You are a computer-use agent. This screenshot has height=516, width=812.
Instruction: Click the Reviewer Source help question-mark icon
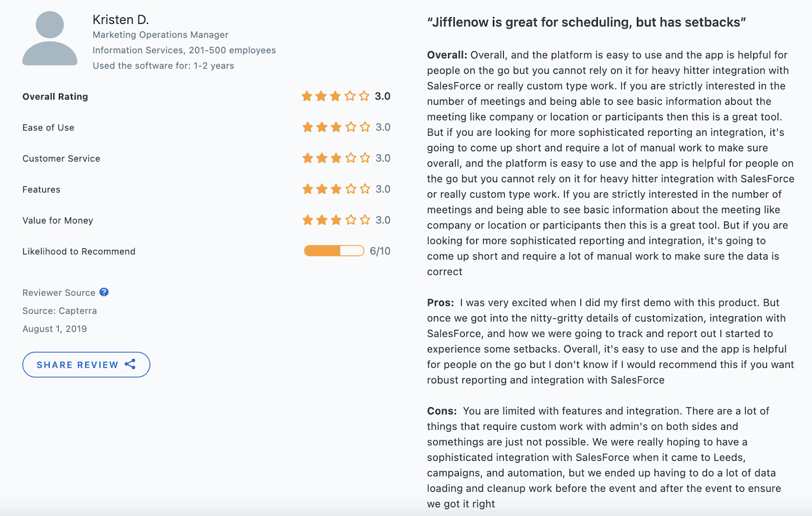pyautogui.click(x=104, y=292)
